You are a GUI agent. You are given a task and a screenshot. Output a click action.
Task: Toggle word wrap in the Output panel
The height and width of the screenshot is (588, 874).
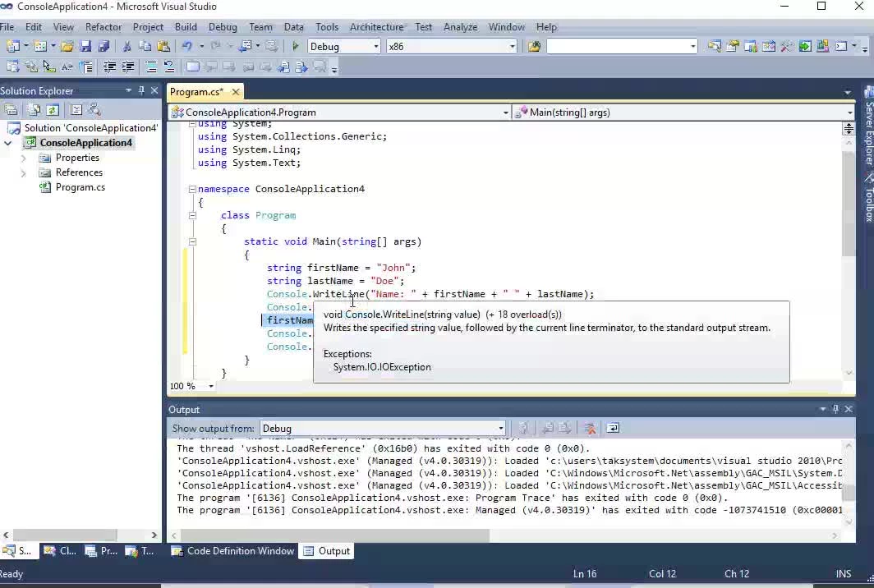coord(613,428)
